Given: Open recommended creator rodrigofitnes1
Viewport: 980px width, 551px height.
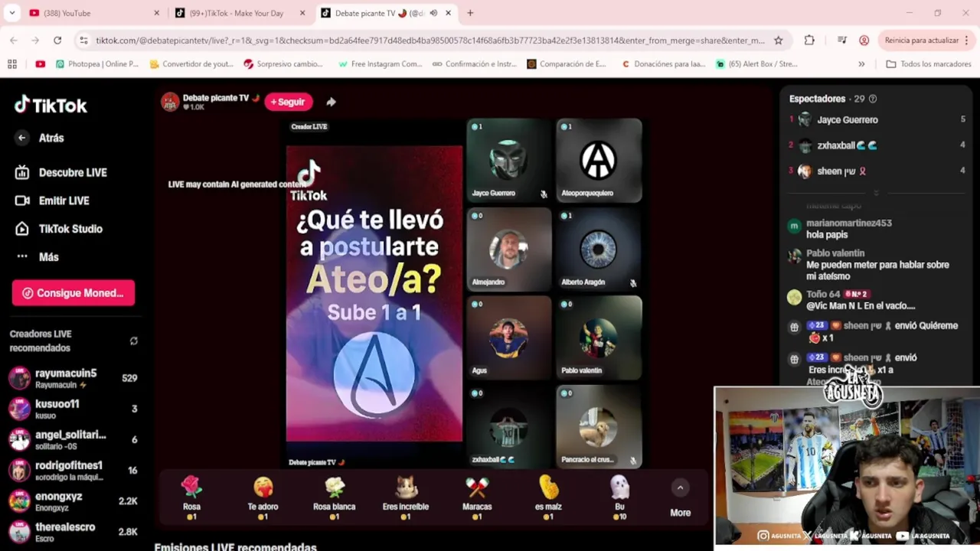Looking at the screenshot, I should (x=73, y=471).
